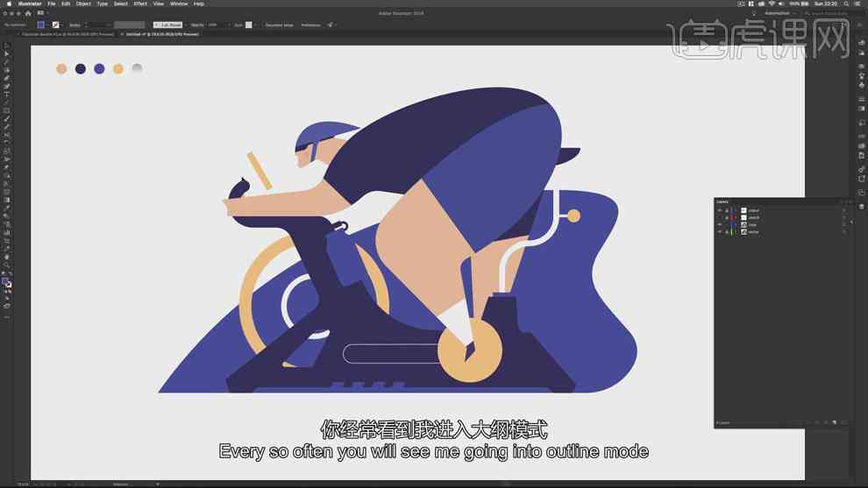The height and width of the screenshot is (488, 868).
Task: Toggle lock on the colour layer
Action: (726, 210)
